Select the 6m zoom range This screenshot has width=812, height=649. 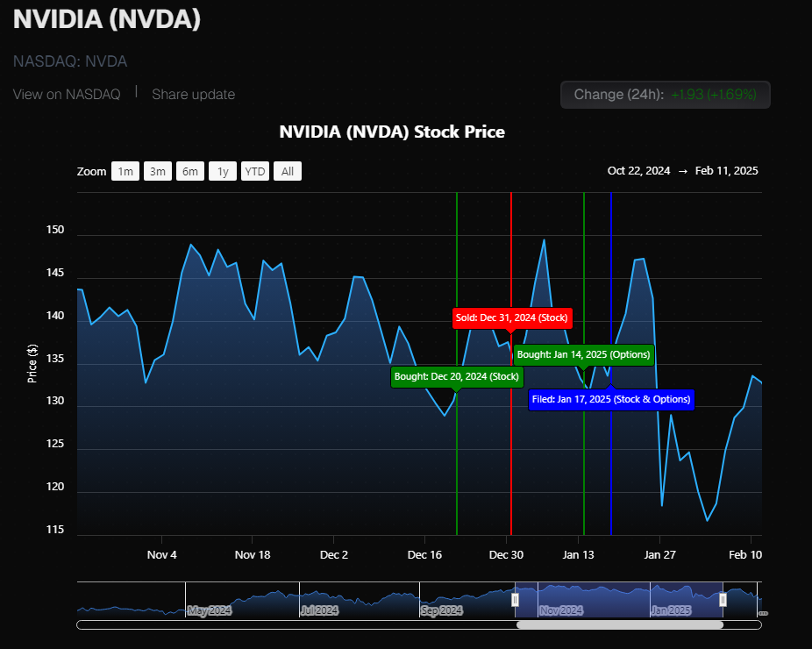coord(190,171)
